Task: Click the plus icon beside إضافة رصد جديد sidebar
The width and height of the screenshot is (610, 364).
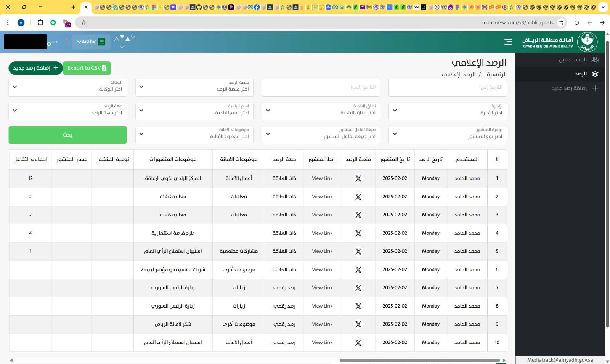Action: [x=595, y=88]
